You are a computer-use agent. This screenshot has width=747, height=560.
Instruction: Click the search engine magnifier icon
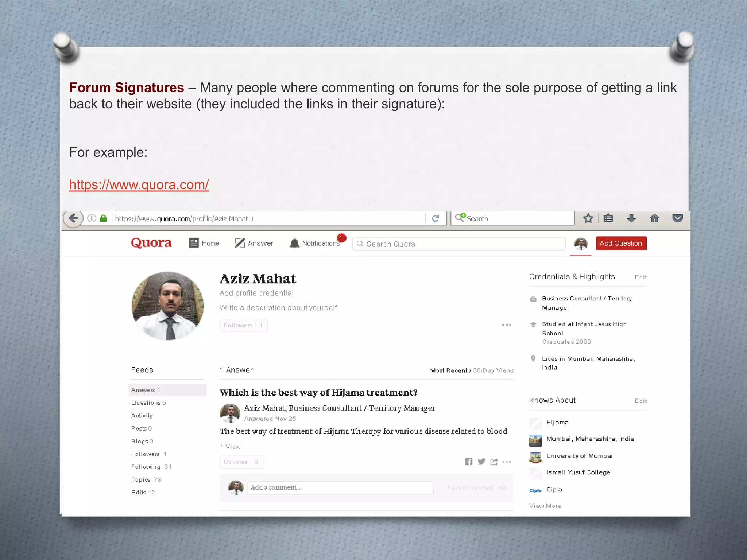[x=460, y=217]
